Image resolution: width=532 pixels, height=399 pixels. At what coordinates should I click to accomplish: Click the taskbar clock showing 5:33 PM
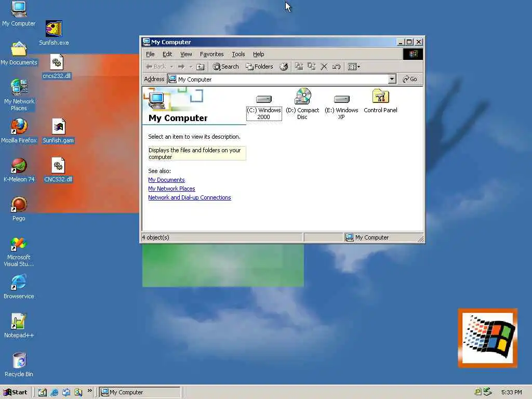[x=512, y=392]
